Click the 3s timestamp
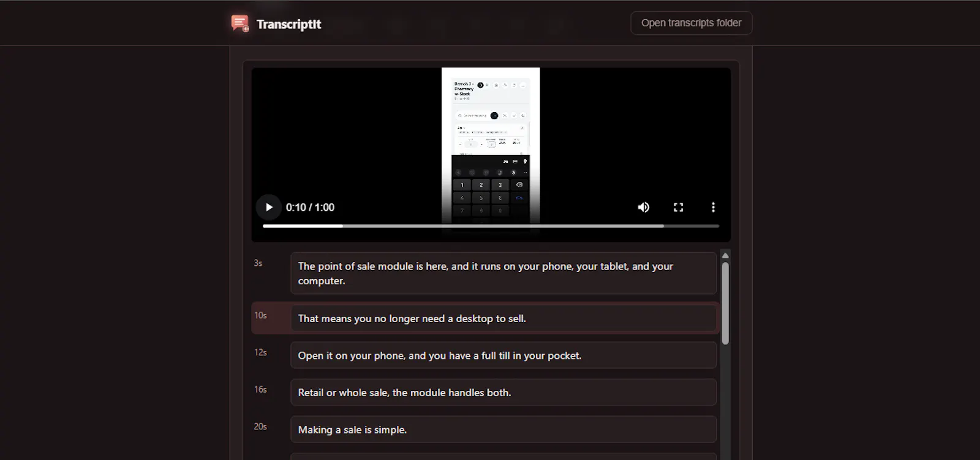Viewport: 980px width, 460px height. coord(258,263)
